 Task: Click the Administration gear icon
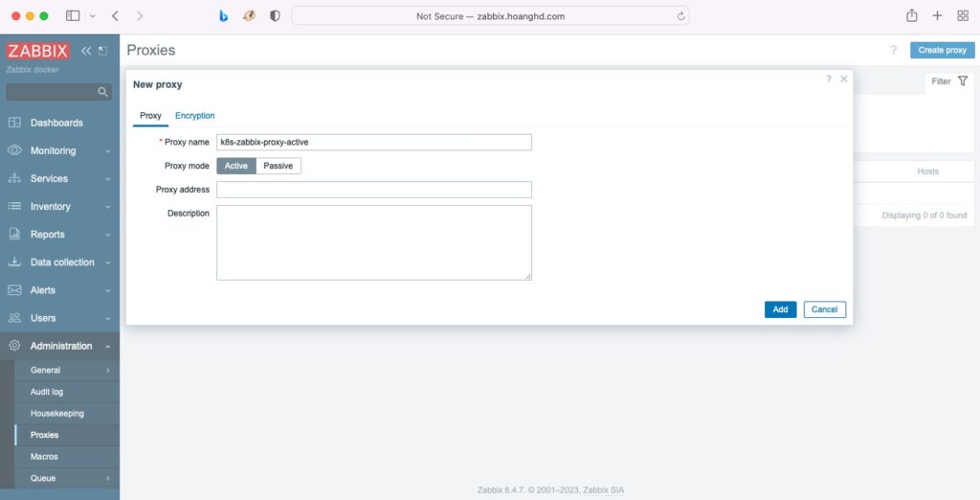(x=14, y=346)
